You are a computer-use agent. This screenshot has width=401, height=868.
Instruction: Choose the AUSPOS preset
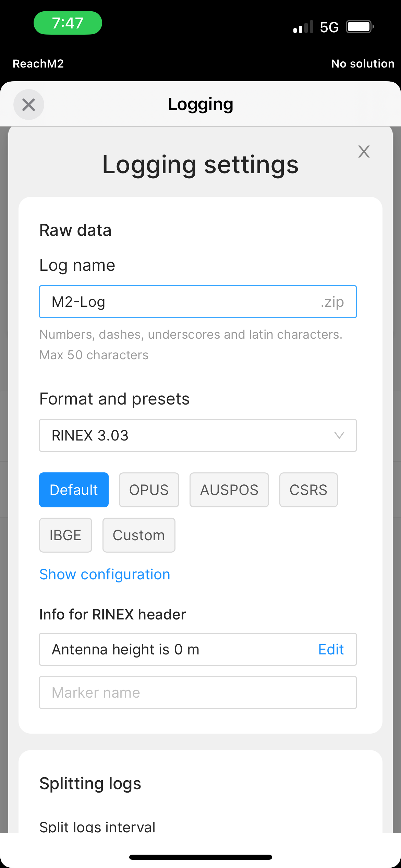pos(229,490)
